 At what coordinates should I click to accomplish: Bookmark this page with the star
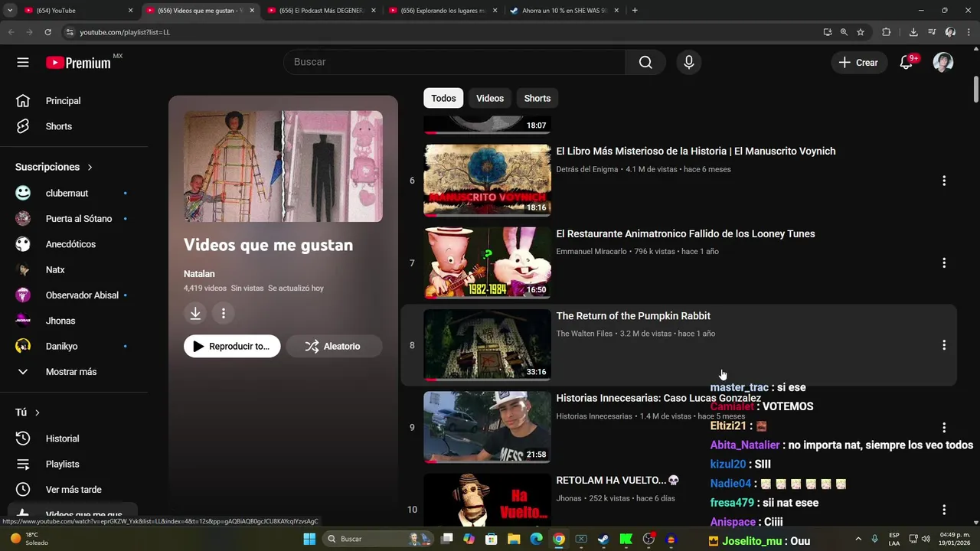pyautogui.click(x=861, y=32)
